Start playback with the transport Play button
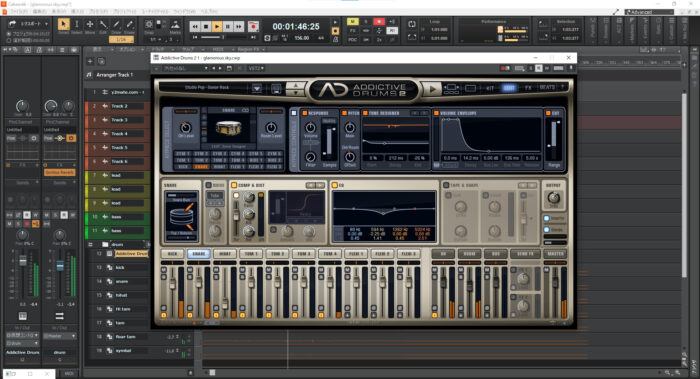700x379 pixels. (217, 27)
